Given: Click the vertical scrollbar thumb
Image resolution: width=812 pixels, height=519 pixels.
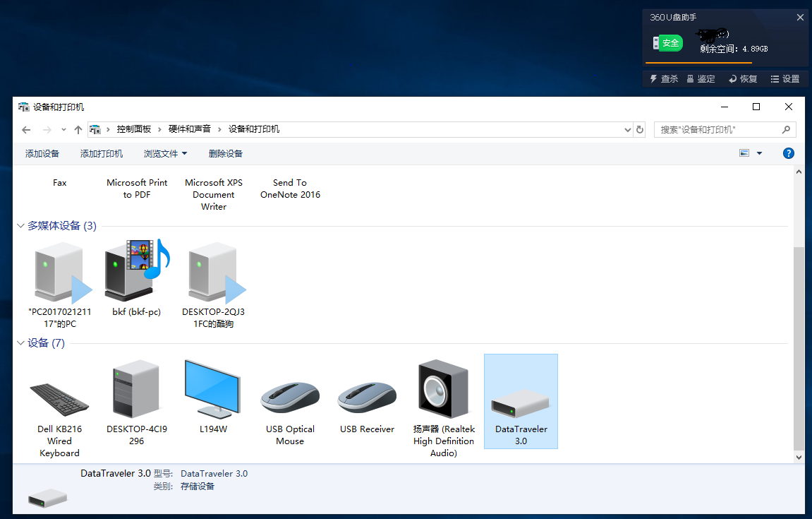Looking at the screenshot, I should [x=799, y=348].
